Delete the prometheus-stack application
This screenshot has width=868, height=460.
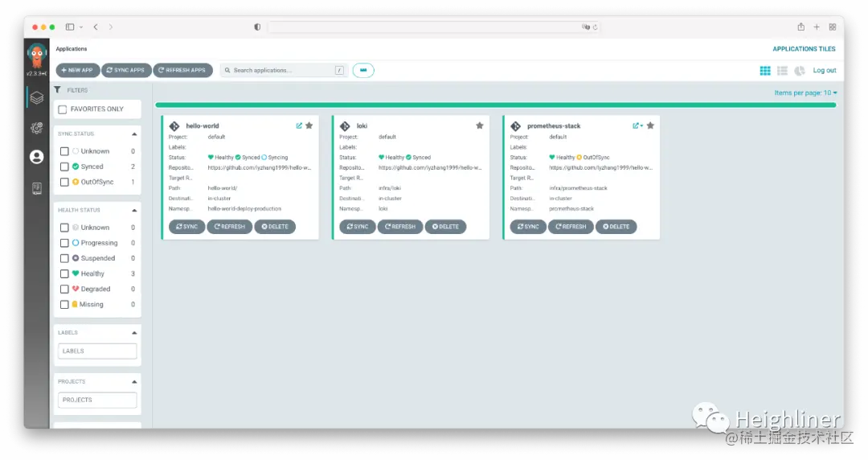click(616, 227)
